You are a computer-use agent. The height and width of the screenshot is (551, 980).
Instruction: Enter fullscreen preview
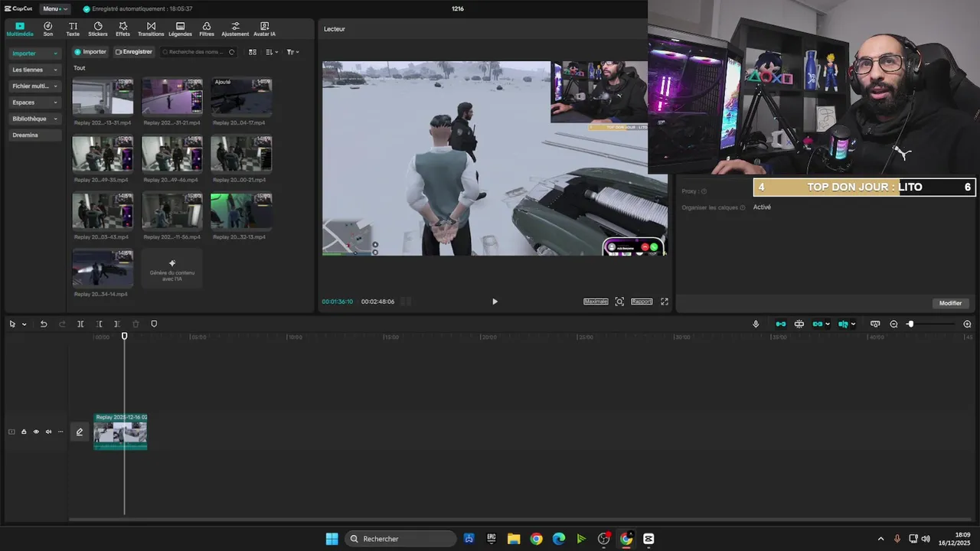tap(665, 302)
